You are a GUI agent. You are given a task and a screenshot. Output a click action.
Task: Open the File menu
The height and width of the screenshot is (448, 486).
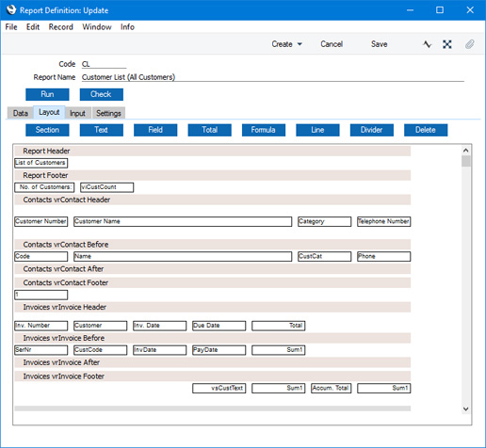pyautogui.click(x=11, y=27)
